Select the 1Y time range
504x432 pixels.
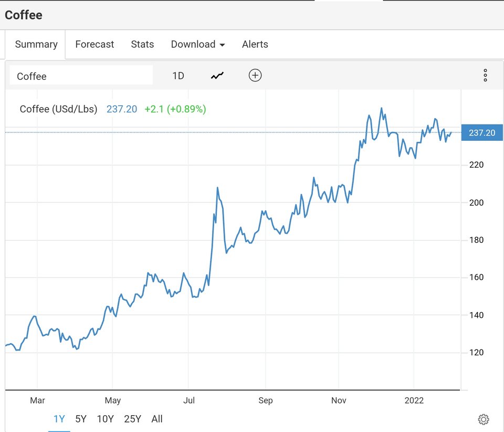59,419
